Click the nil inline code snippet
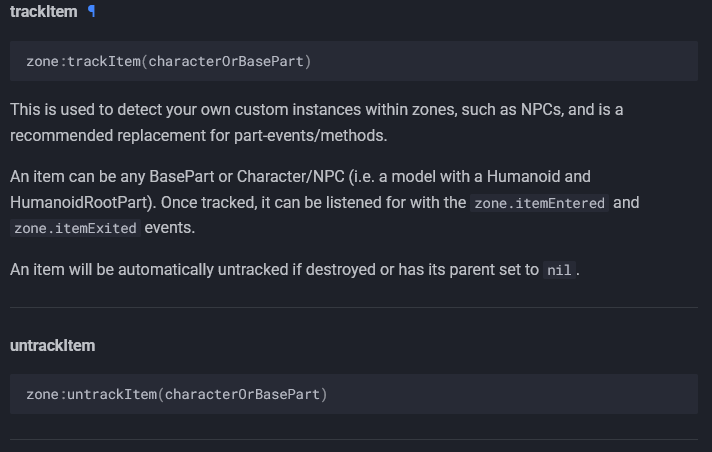The width and height of the screenshot is (712, 452). pyautogui.click(x=559, y=270)
